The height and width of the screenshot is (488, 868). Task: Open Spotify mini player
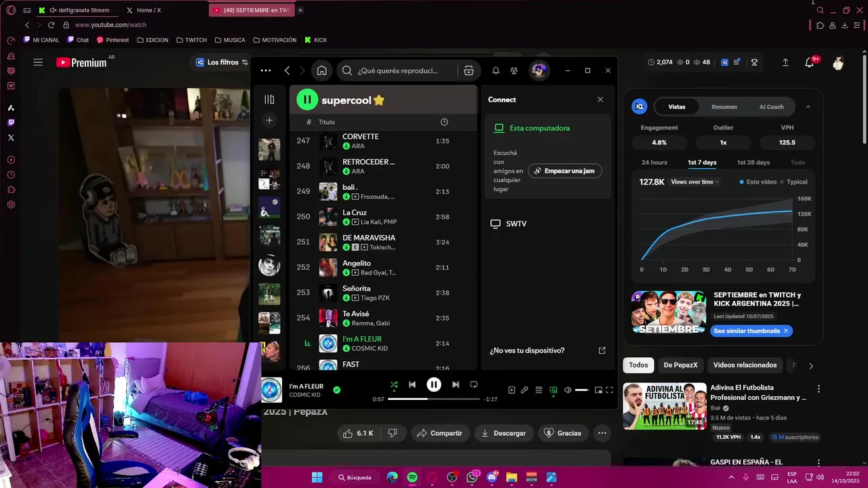598,390
